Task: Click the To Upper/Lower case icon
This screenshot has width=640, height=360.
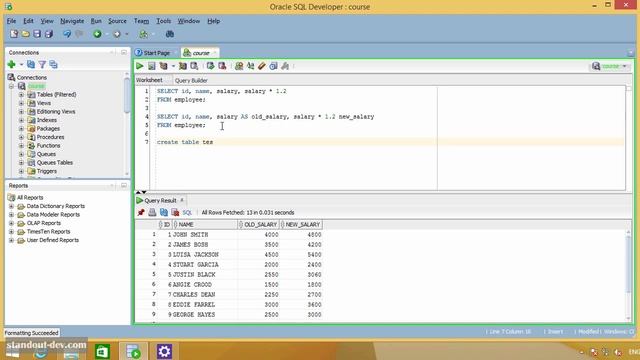Action: pyautogui.click(x=250, y=66)
